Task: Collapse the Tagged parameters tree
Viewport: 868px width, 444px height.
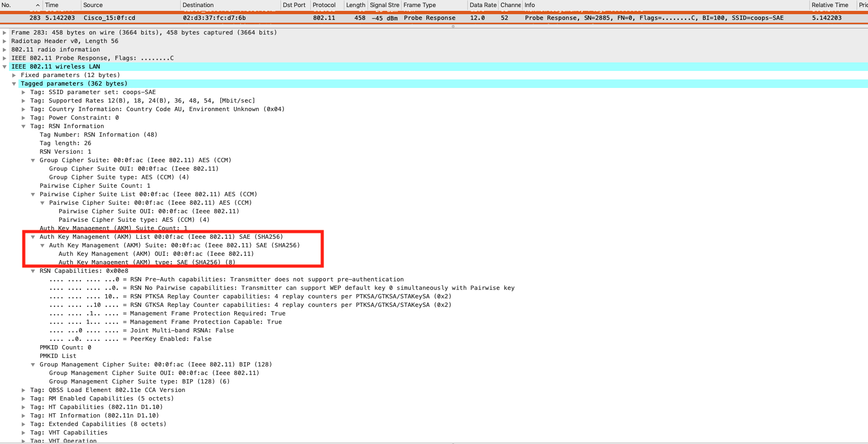Action: point(14,84)
